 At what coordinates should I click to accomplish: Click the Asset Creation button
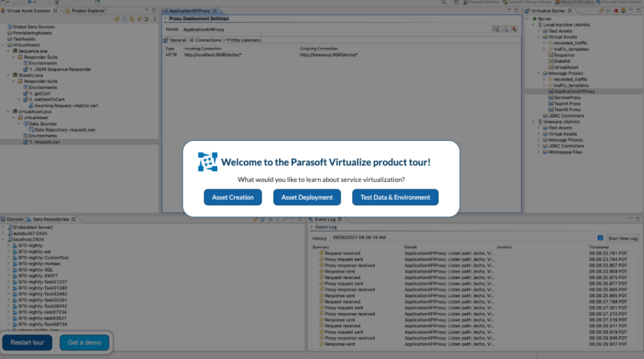tap(232, 197)
